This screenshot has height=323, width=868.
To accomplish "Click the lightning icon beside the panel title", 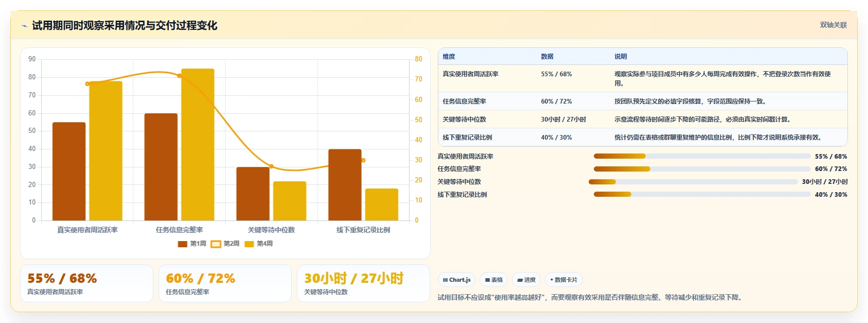I will (24, 26).
